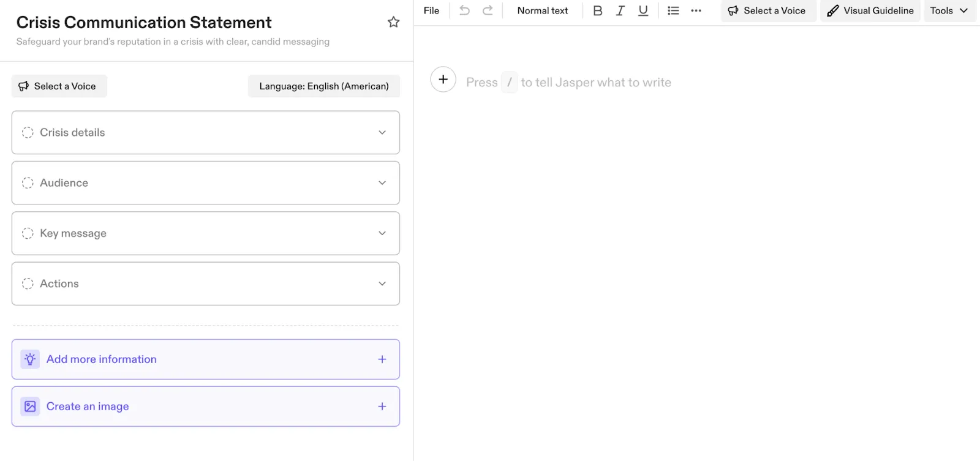The image size is (980, 461).
Task: Click the Add more information label
Action: click(102, 359)
